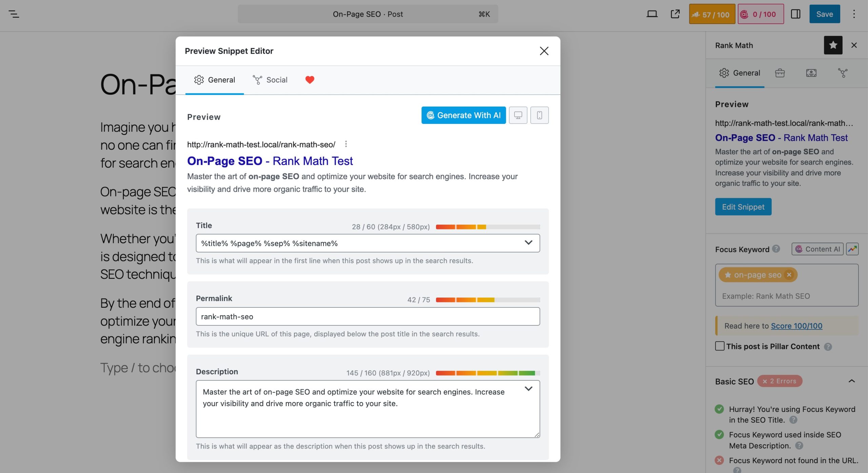Open help for Keyword in Meta Description
868x473 pixels.
799,446
